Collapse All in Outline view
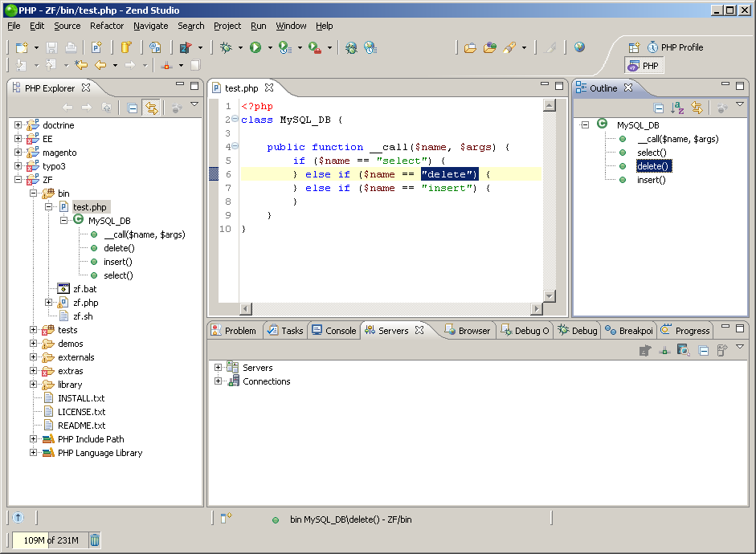Viewport: 756px width, 554px height. pos(659,108)
